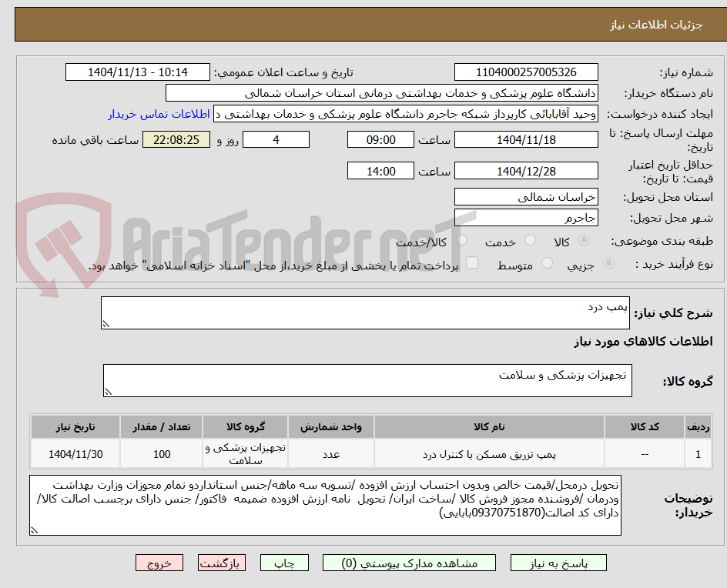Select the کالا radio button
727x588 pixels.
[585, 240]
